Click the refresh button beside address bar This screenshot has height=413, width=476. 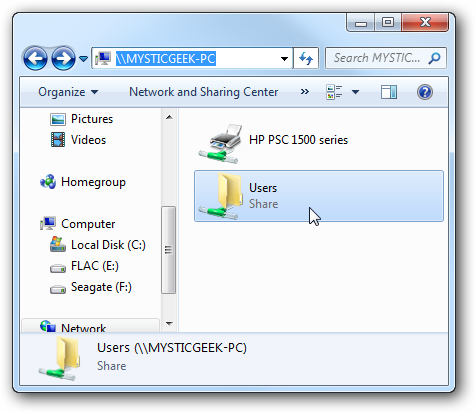306,59
